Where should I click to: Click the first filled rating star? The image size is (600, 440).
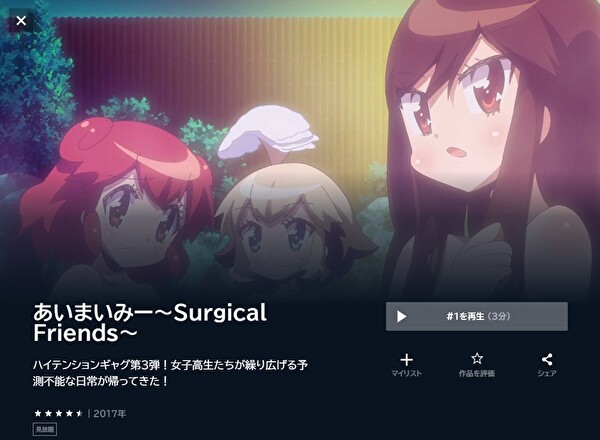pos(38,413)
